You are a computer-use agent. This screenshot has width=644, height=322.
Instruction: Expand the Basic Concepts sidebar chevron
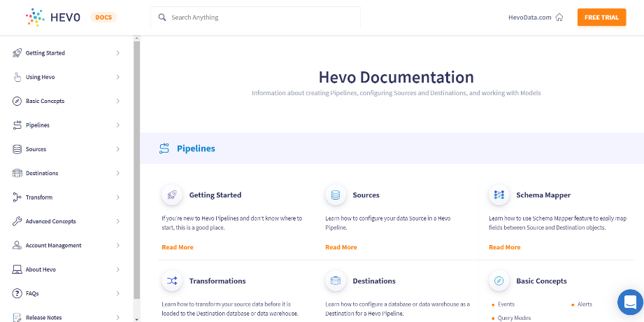click(x=118, y=101)
